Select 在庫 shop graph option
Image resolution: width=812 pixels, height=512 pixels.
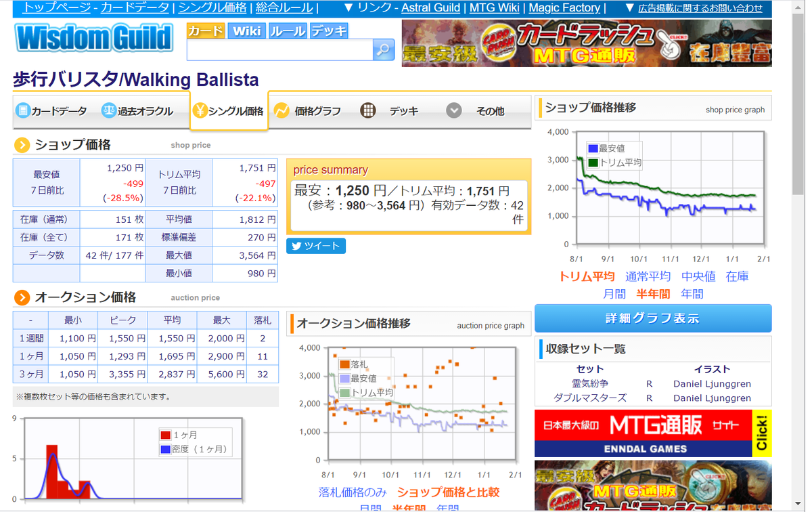[x=737, y=276]
